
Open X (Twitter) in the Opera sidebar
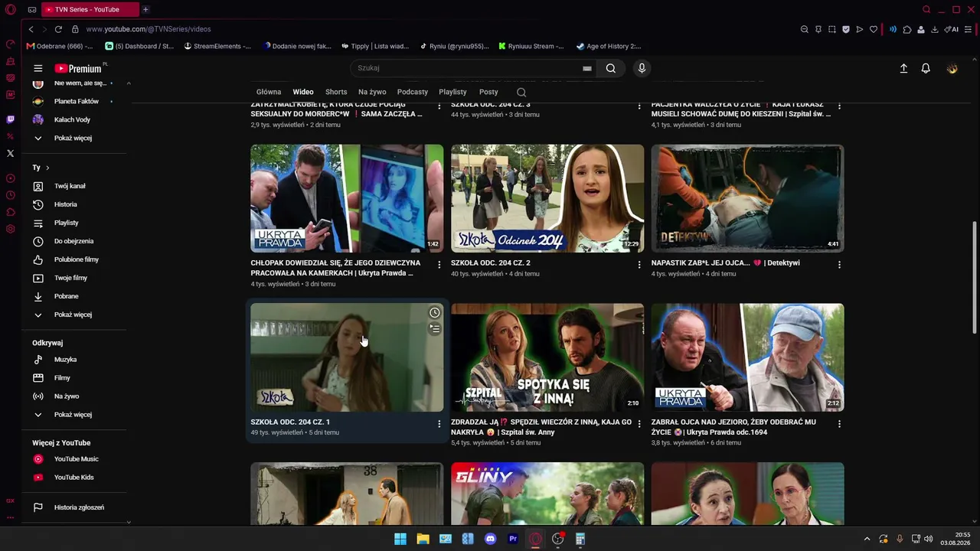pyautogui.click(x=11, y=153)
